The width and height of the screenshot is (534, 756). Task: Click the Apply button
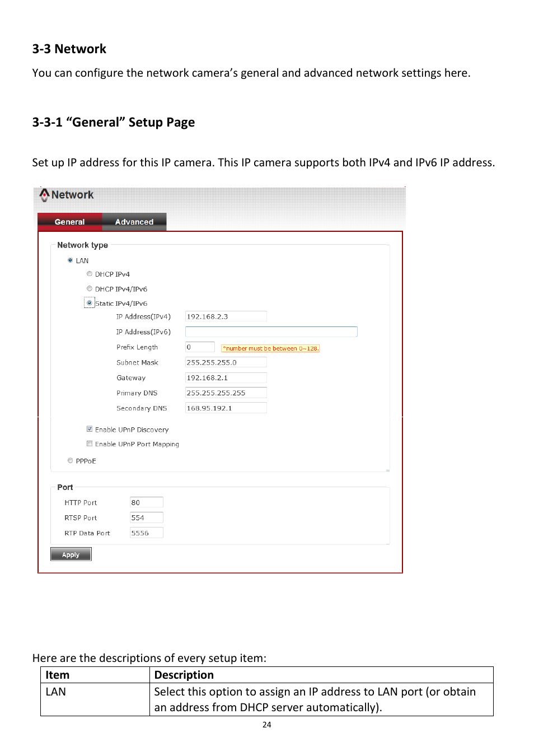[x=71, y=554]
